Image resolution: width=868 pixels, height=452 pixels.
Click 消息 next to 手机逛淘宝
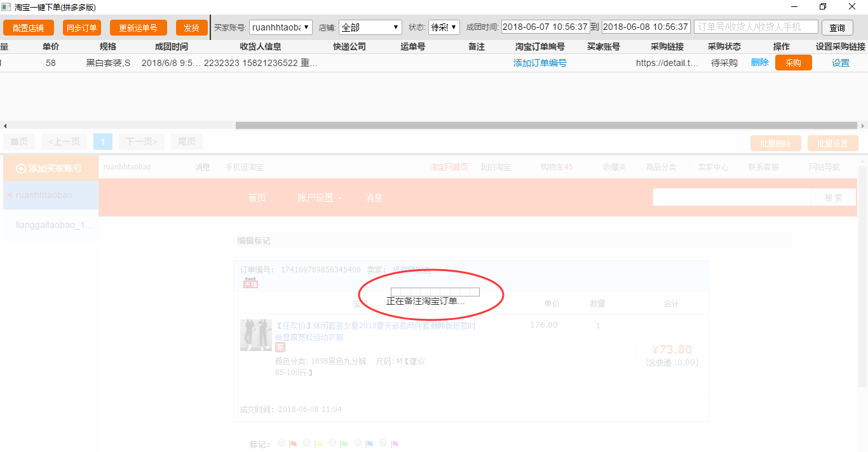pos(202,167)
